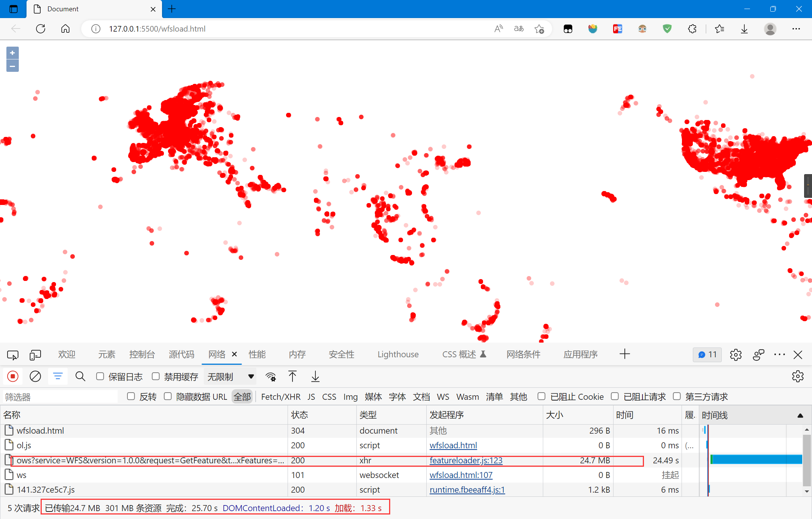Search the network requests
Screen dimensions: 812x519
click(80, 376)
